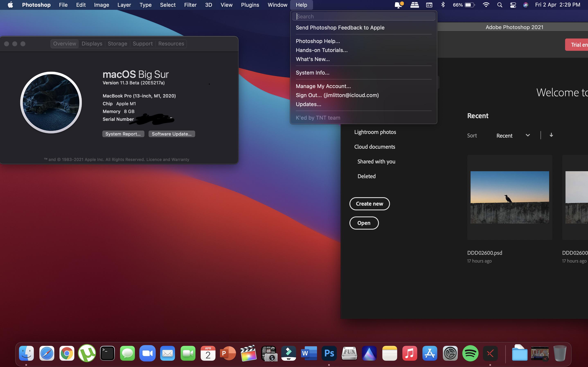Launch PowerPoint from the Dock

click(x=228, y=353)
